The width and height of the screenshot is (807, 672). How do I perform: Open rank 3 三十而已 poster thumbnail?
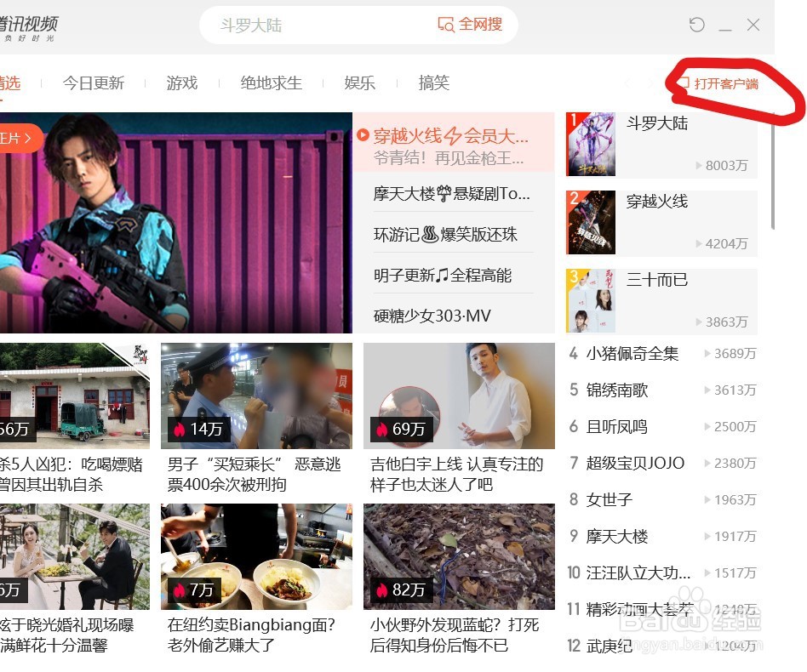591,301
